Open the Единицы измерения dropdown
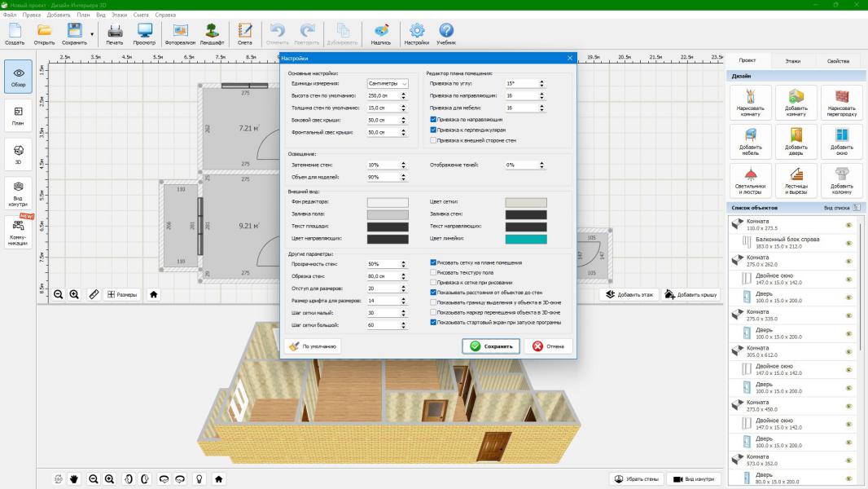 (x=388, y=83)
